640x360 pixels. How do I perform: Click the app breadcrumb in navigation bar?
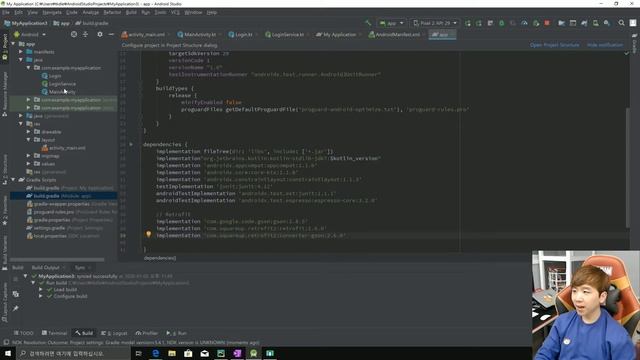[x=62, y=23]
